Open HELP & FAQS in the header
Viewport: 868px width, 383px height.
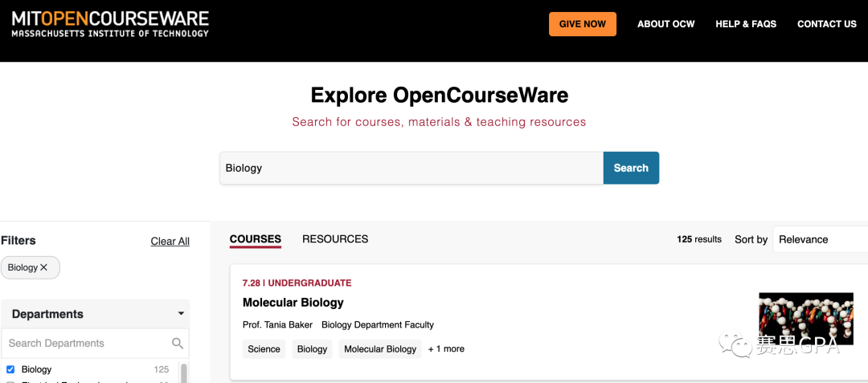(x=746, y=24)
